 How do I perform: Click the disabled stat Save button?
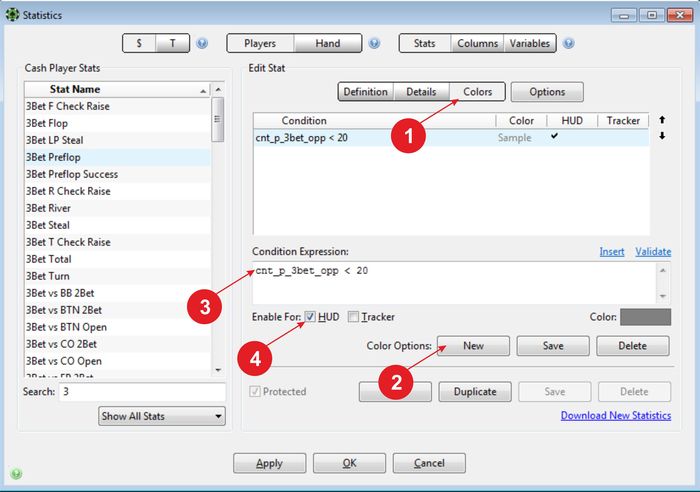click(x=554, y=392)
